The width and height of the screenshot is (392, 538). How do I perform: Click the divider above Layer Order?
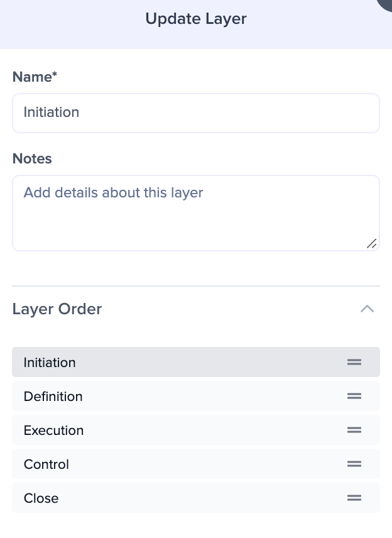coord(196,286)
